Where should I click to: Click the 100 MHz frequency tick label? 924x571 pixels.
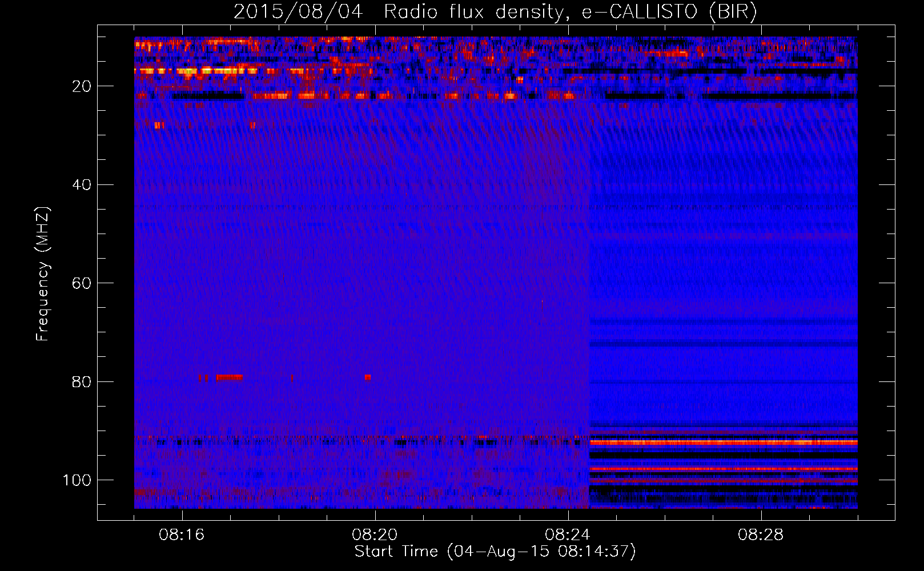(x=77, y=480)
